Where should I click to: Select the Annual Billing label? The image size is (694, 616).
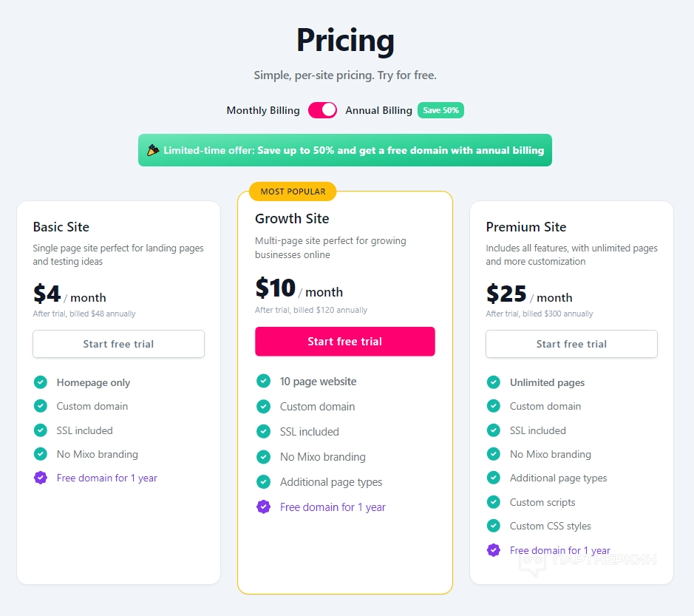[x=378, y=110]
